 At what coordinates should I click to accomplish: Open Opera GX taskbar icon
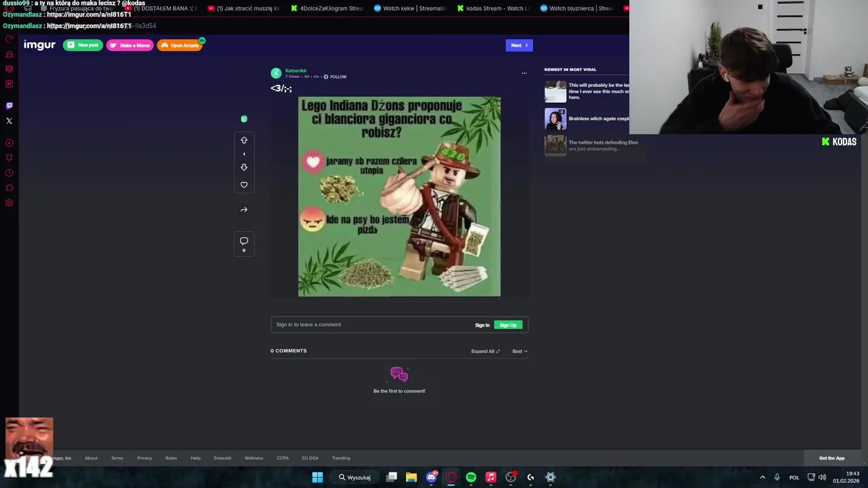pos(451,477)
